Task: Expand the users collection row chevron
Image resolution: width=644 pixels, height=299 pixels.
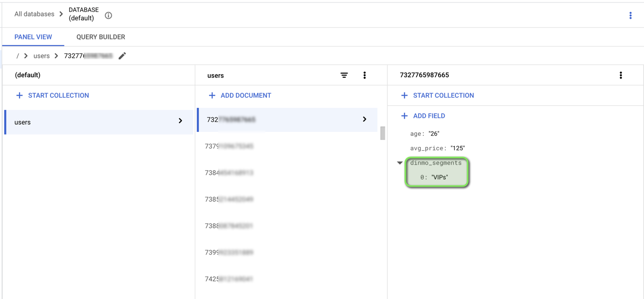Action: pyautogui.click(x=180, y=121)
